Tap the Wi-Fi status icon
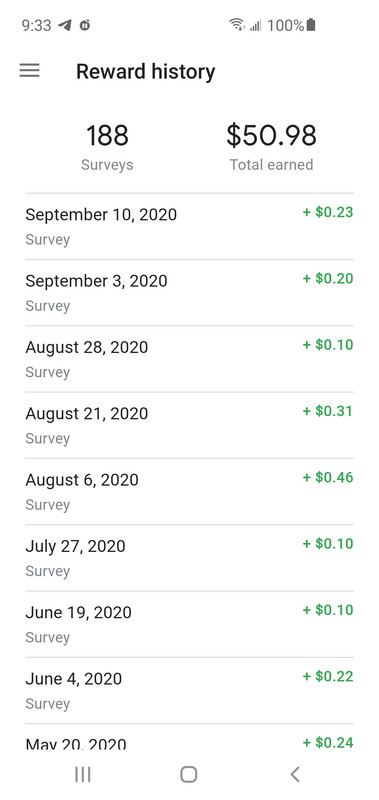Image resolution: width=379 pixels, height=800 pixels. tap(237, 24)
